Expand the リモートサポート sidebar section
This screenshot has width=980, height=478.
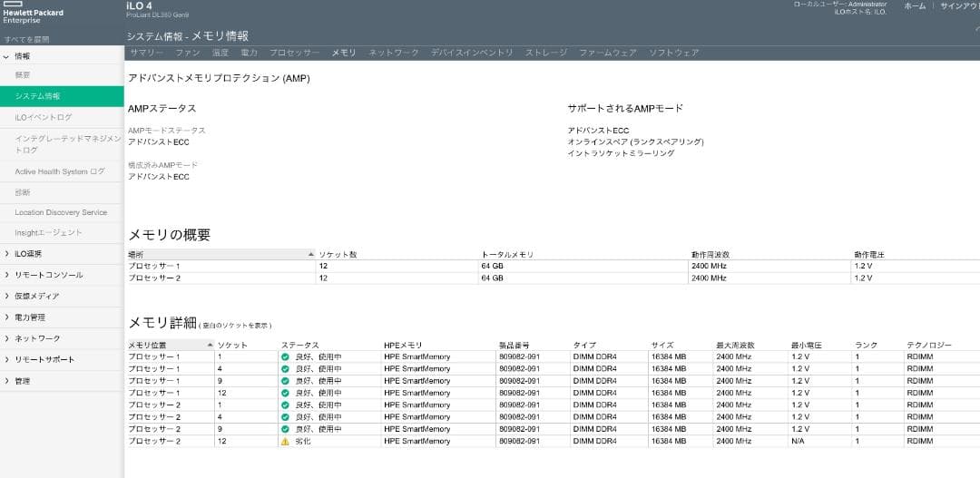6,360
